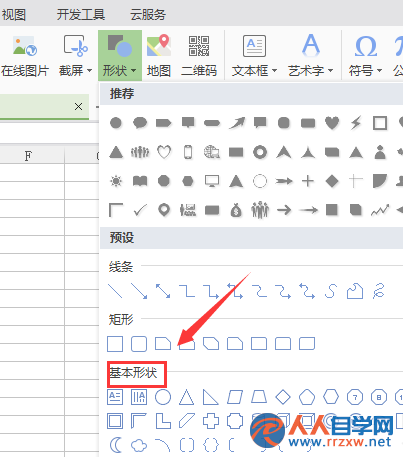Open the 截屏 screenshot dropdown

pos(75,56)
